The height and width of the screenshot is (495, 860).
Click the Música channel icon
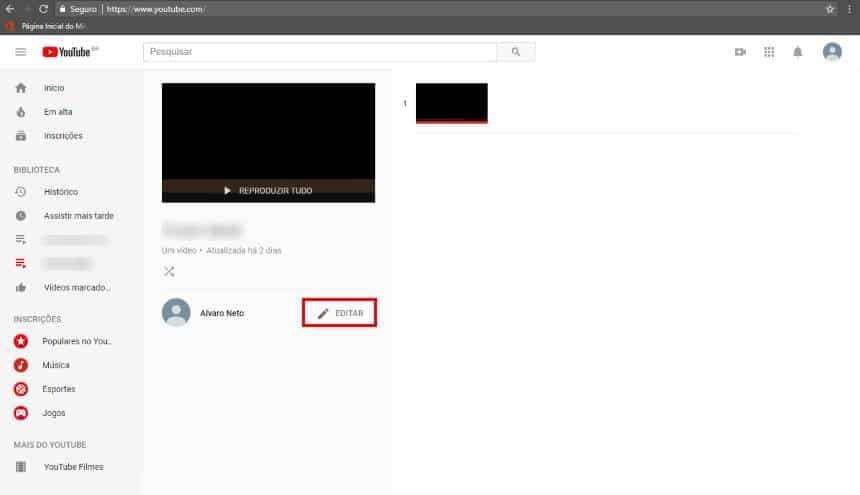pos(21,365)
